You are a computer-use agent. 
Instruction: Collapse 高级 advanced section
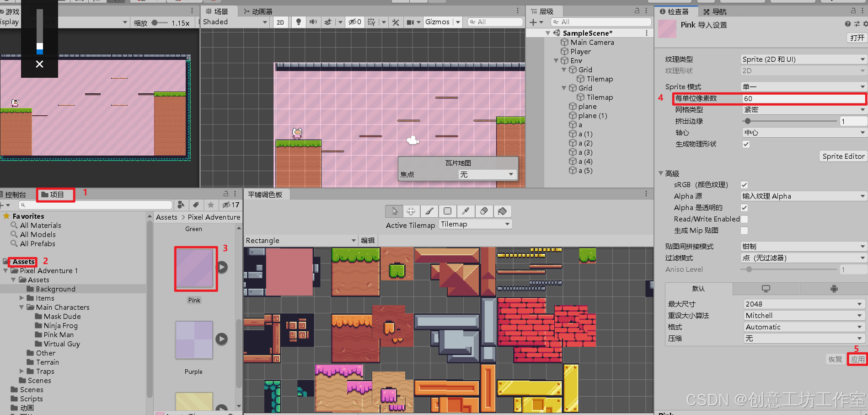(x=661, y=173)
